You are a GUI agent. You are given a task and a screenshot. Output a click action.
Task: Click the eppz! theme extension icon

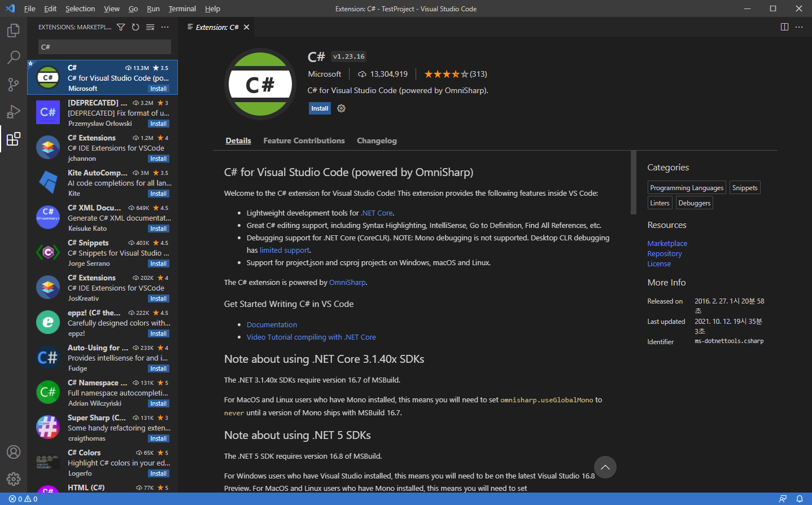coord(48,322)
